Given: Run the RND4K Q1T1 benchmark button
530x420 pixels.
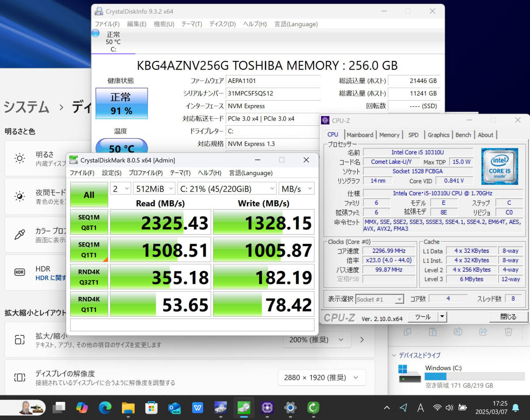Looking at the screenshot, I should 89,304.
